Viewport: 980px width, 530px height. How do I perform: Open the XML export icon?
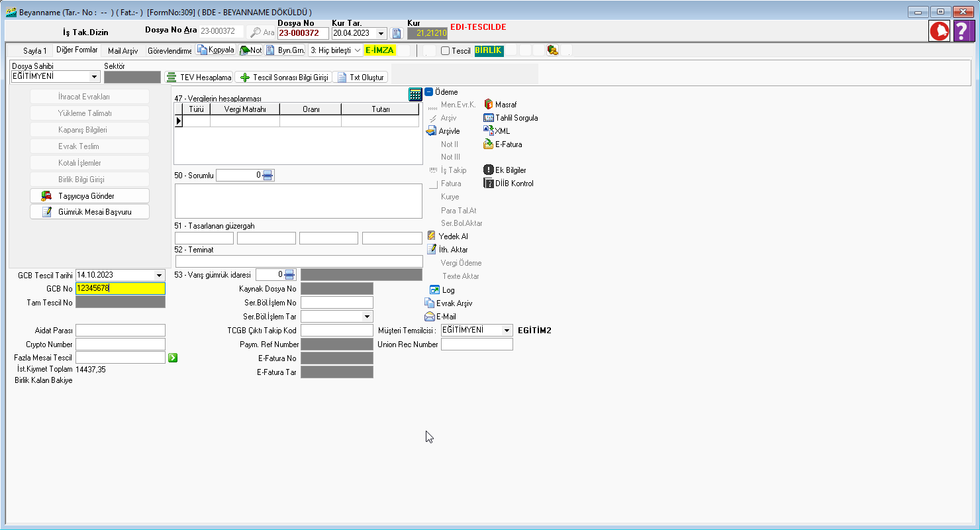(489, 131)
